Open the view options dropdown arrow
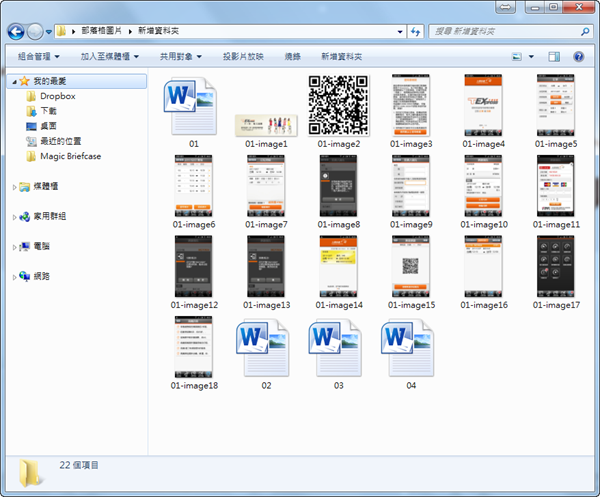Viewport: 600px width, 497px height. point(531,57)
